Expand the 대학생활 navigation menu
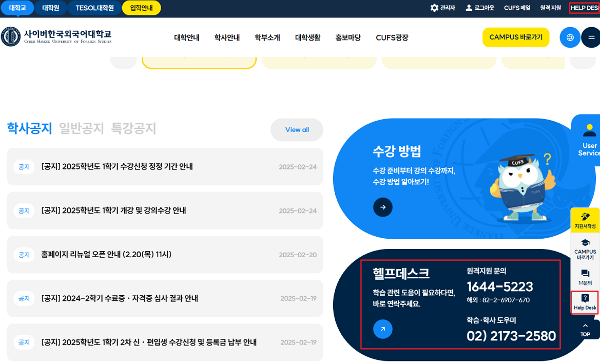Image resolution: width=600 pixels, height=364 pixels. tap(307, 37)
